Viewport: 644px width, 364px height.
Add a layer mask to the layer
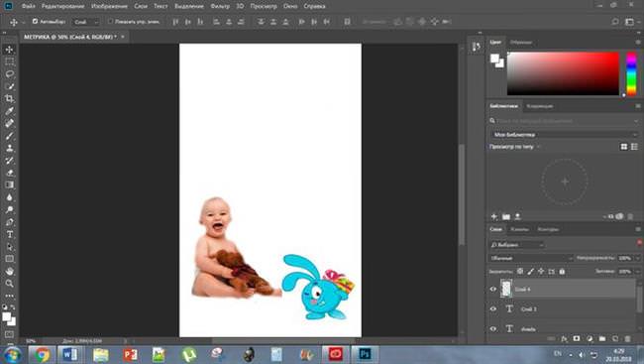click(577, 338)
